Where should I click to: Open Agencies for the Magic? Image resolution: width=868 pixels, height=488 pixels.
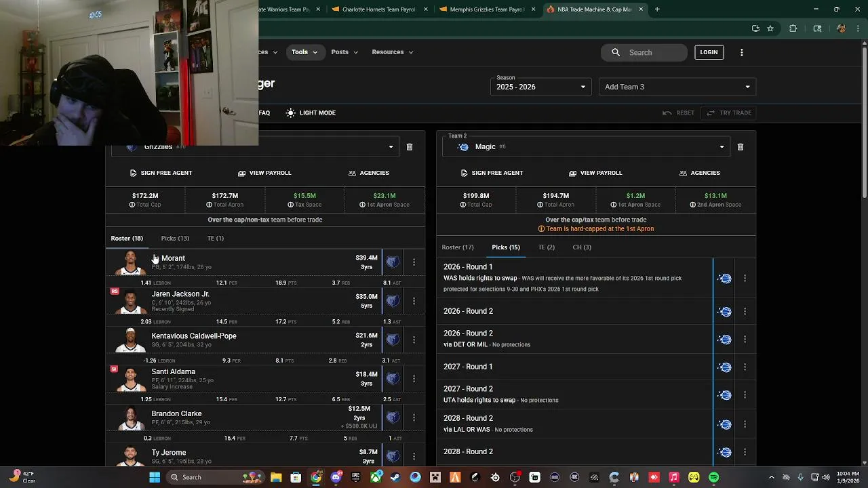[699, 173]
